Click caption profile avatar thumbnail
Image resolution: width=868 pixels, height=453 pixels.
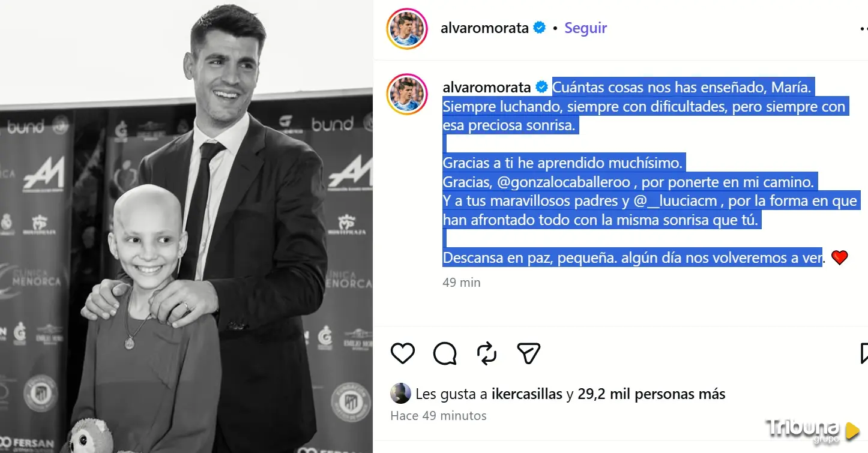pos(407,94)
